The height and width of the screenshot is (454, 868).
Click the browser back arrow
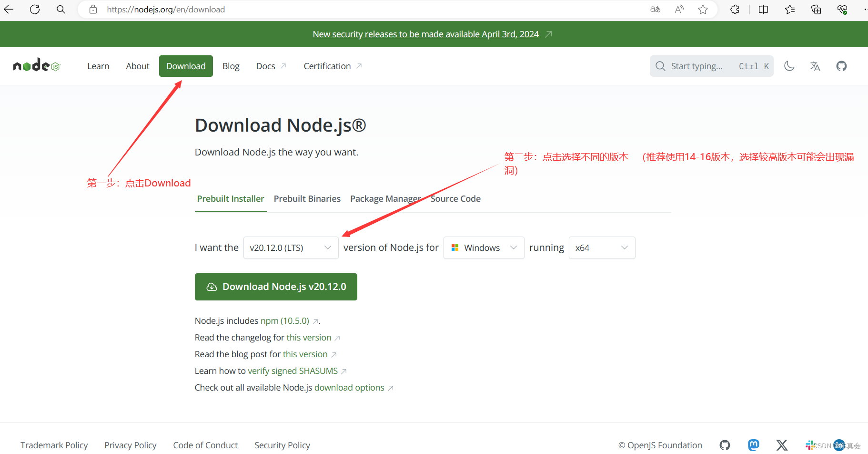tap(9, 9)
